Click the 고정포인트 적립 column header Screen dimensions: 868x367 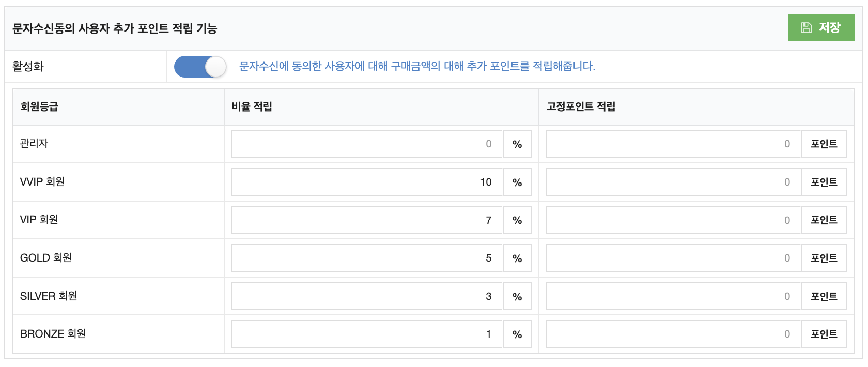point(581,106)
